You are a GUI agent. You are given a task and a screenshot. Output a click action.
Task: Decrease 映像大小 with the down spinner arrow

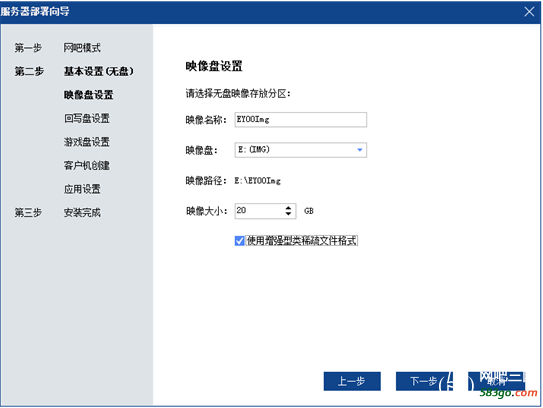coord(288,214)
